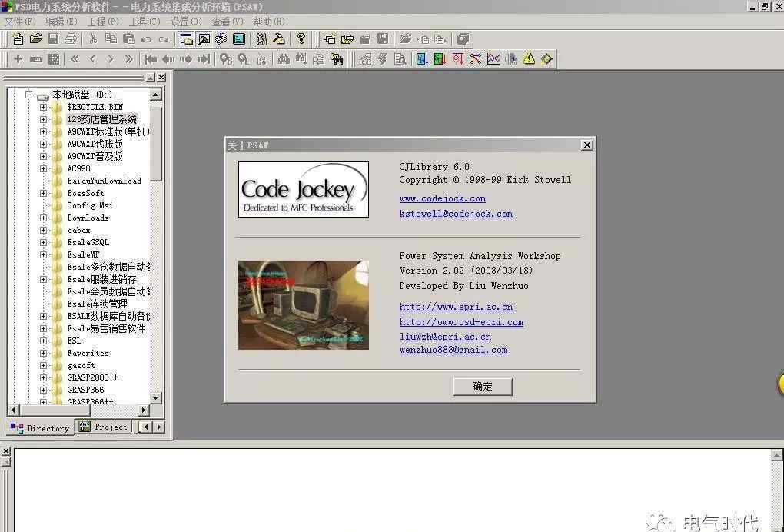The height and width of the screenshot is (532, 784).
Task: Click the yellow diamond toolbar icon
Action: click(546, 59)
